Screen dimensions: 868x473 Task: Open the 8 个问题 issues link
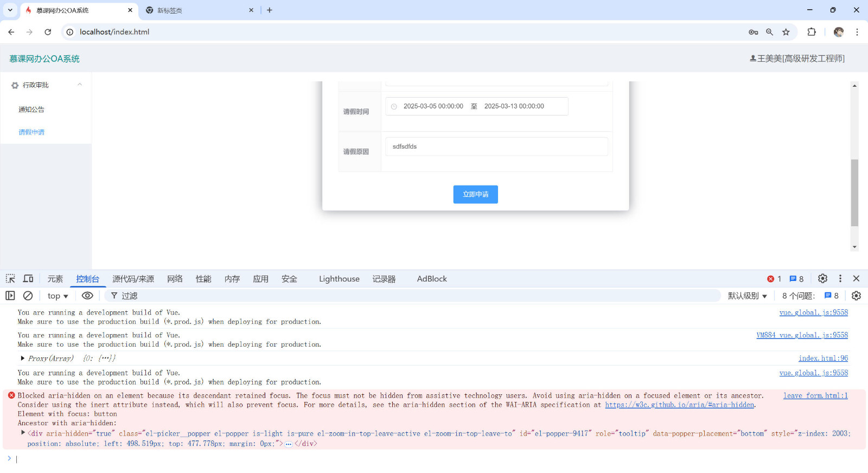pyautogui.click(x=810, y=296)
